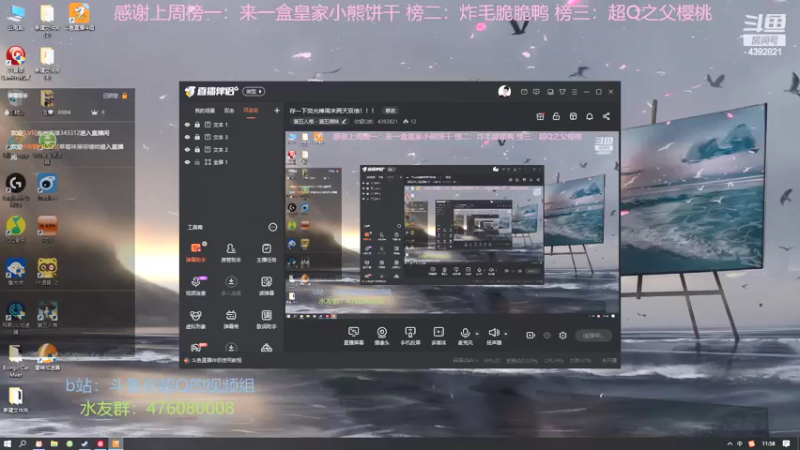The height and width of the screenshot is (450, 800).
Task: Unlock the 文本 1 source lock
Action: [197, 124]
